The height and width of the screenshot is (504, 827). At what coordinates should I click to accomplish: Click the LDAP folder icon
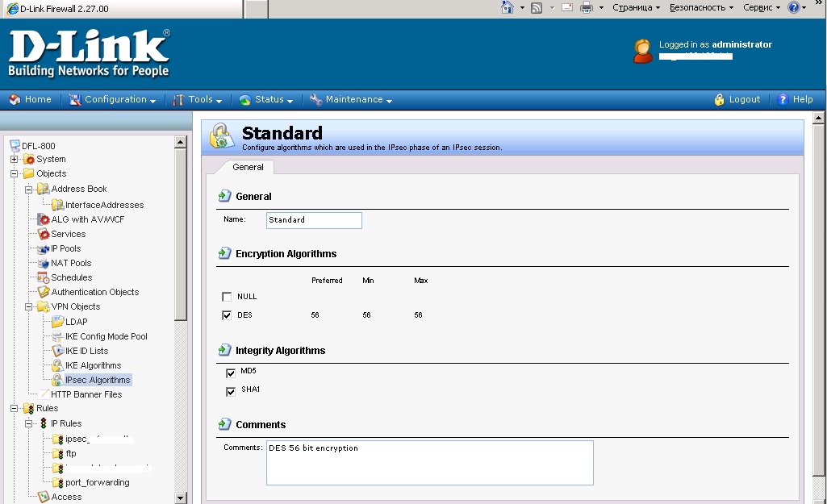[x=57, y=321]
